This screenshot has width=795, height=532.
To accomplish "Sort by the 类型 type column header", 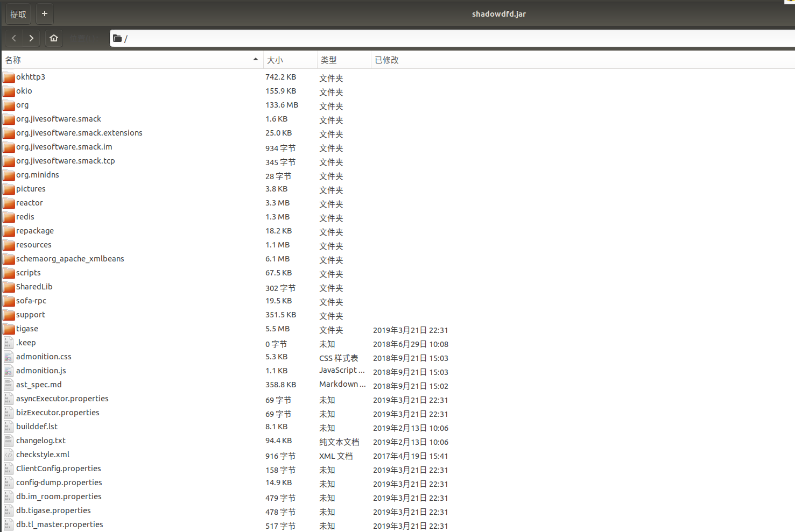I will 344,60.
